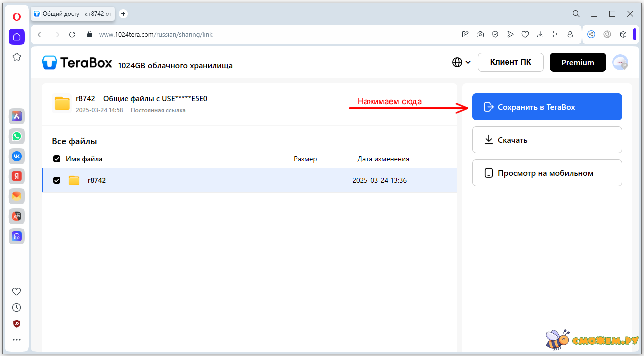Screen dimensions: 644x356
Task: Toggle the select-all files checkbox
Action: 57,159
